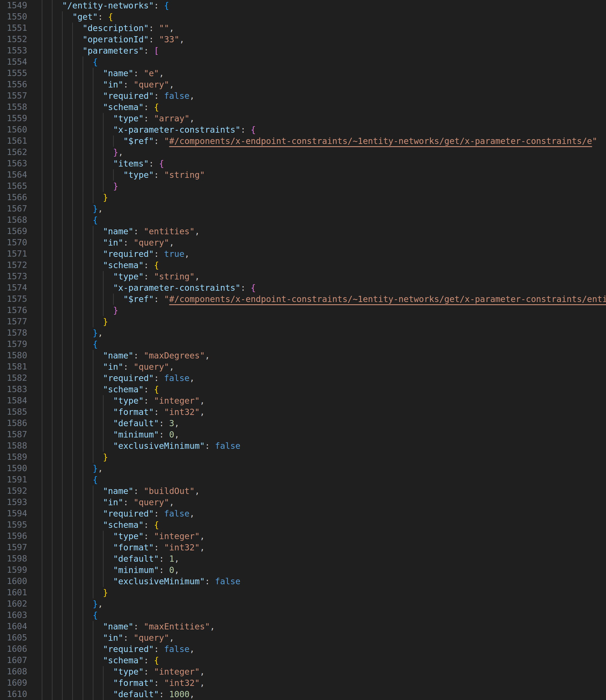Open the $ref link for parameter e

point(380,141)
